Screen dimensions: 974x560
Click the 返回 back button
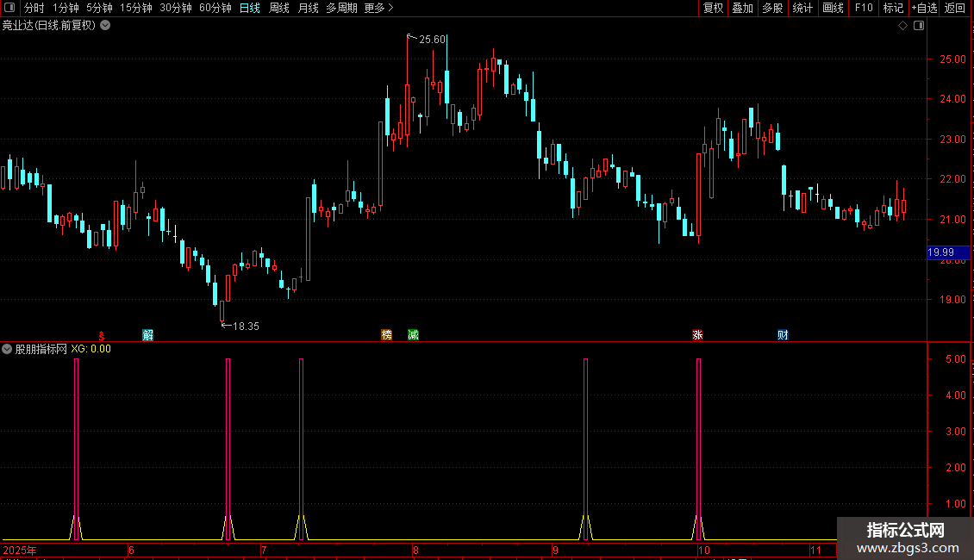955,8
